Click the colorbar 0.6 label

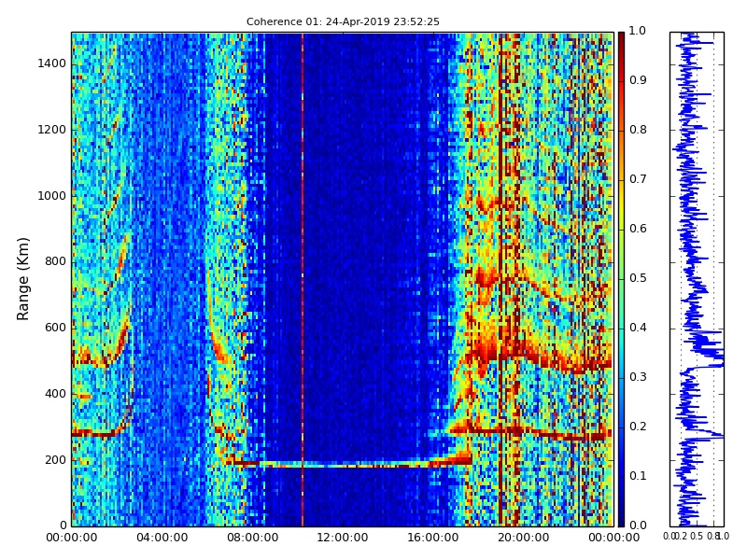638,229
